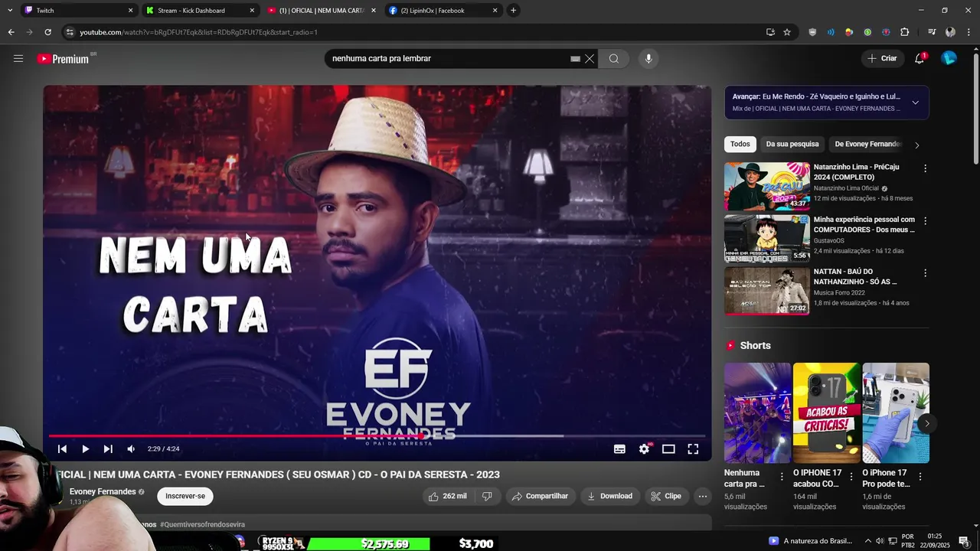Open the taskbar volume icon
The height and width of the screenshot is (551, 980).
[880, 541]
